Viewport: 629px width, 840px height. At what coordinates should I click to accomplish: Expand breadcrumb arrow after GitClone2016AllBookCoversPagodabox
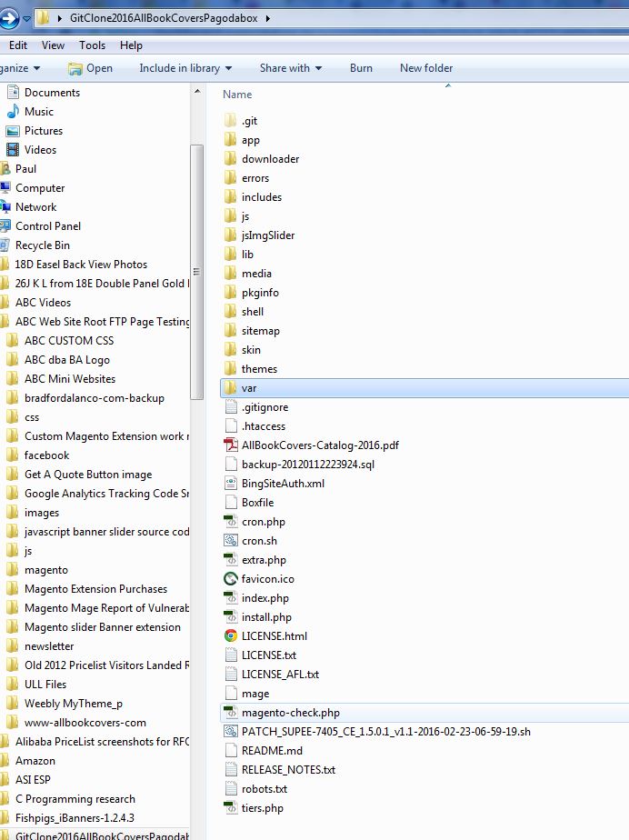[267, 18]
